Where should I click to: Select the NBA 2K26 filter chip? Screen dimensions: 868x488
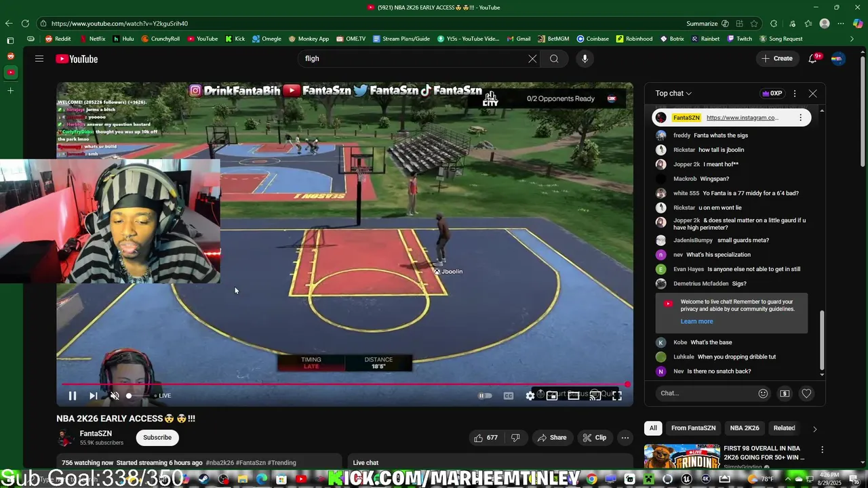745,428
